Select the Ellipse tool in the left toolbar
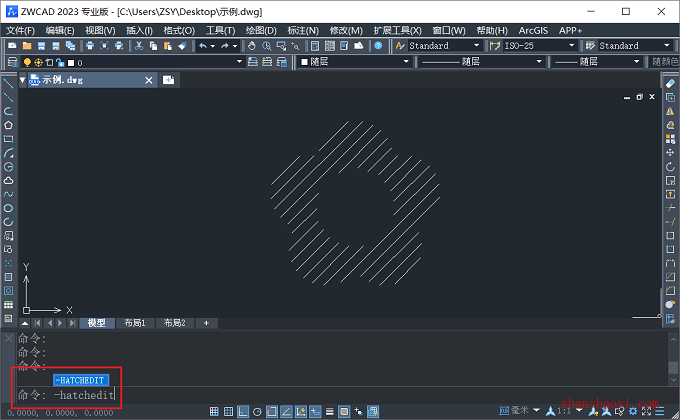Screen dimensions: 680x420 [x=8, y=208]
